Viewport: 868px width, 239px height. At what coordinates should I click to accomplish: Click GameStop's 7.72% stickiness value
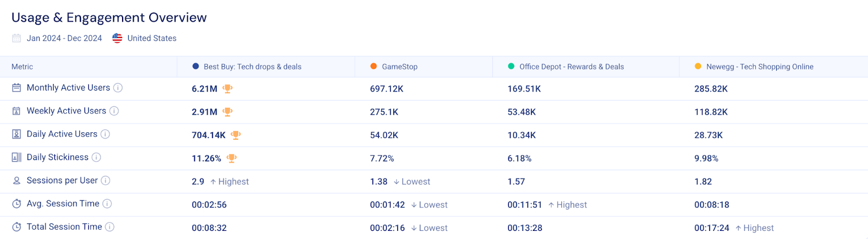(382, 159)
